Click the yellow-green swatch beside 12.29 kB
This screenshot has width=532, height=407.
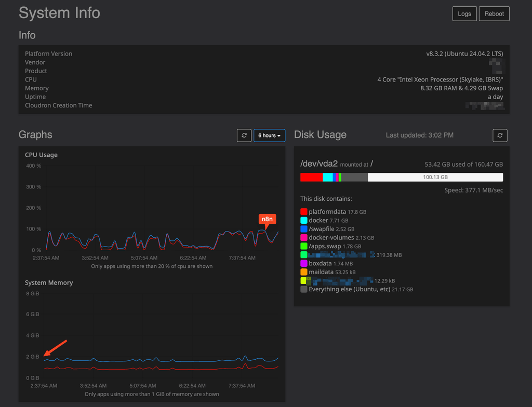click(x=303, y=280)
